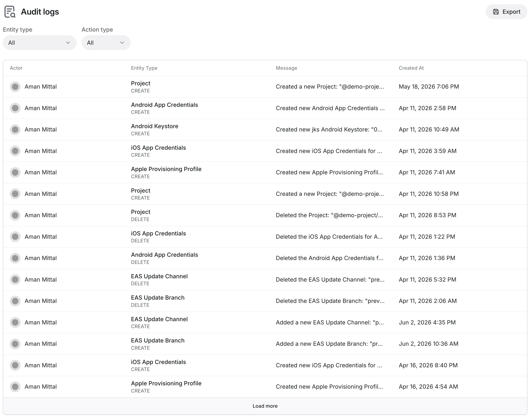532x420 pixels.
Task: Click Load more at table bottom
Action: pos(265,406)
